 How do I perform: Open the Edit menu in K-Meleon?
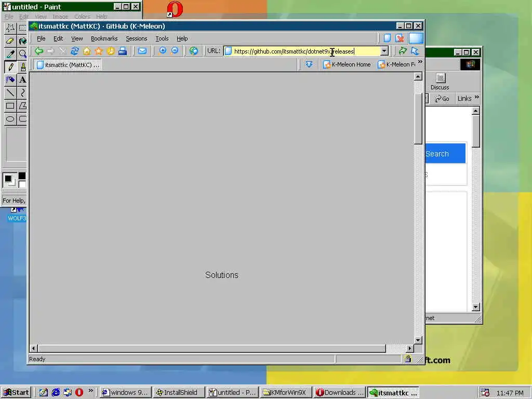point(58,38)
